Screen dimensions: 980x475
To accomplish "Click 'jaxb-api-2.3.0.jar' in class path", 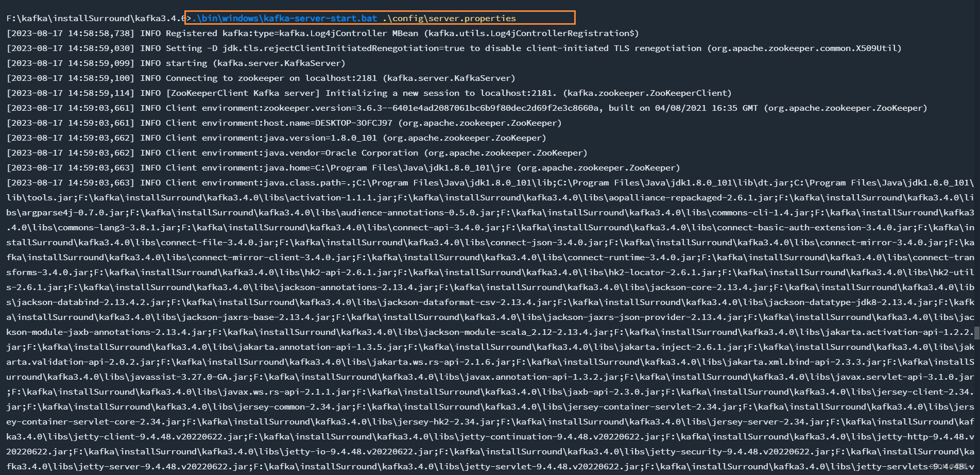I will [614, 392].
